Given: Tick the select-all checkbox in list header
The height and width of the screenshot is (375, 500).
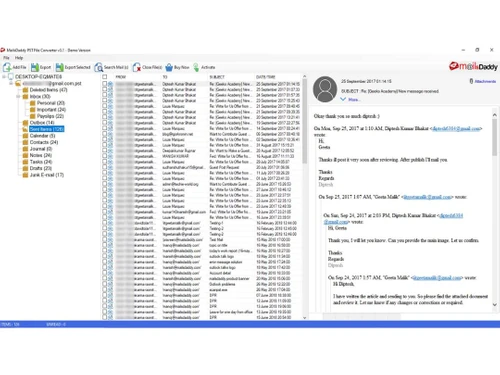Looking at the screenshot, I should coord(105,77).
